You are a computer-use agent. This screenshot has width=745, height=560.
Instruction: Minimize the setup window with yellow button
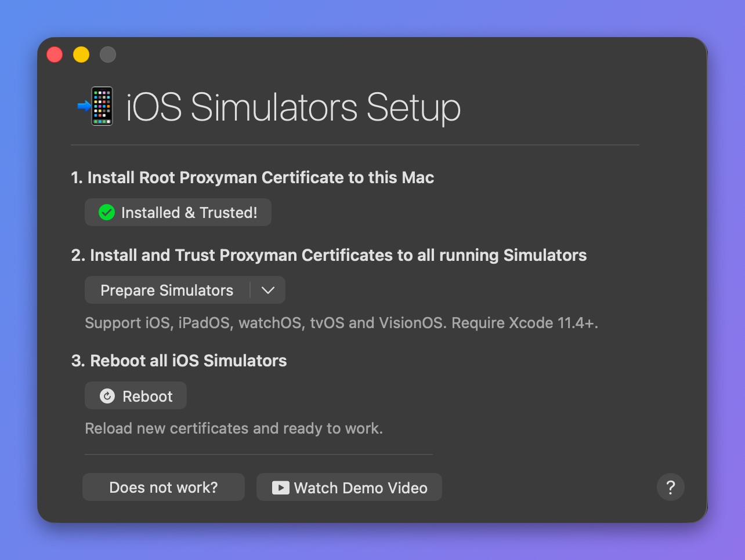(x=81, y=54)
